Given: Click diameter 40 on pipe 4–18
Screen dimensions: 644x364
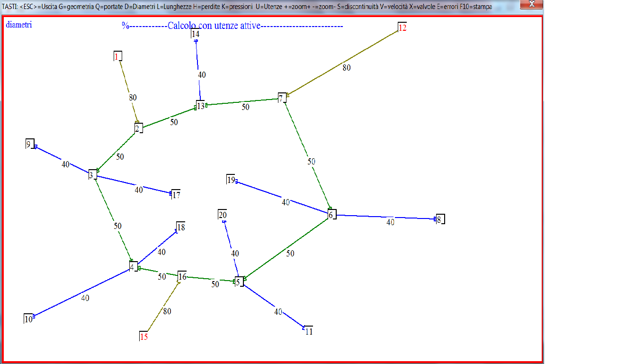Looking at the screenshot, I should coord(161,252).
